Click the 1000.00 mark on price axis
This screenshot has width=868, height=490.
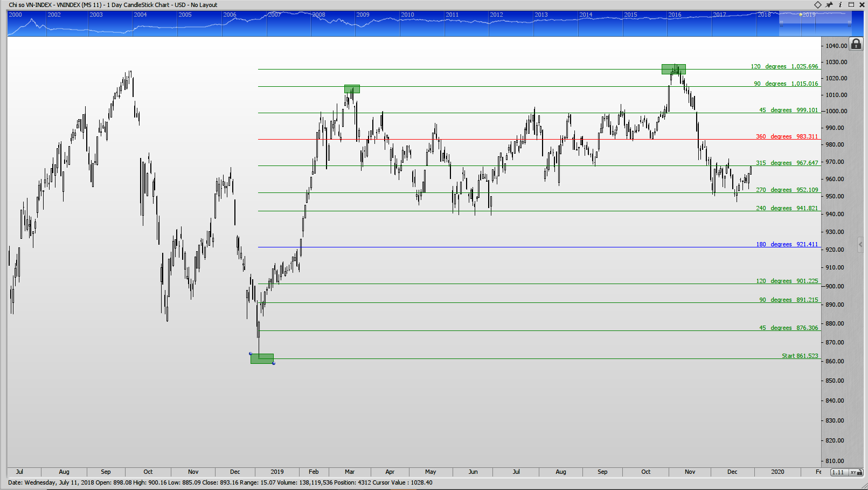point(836,111)
